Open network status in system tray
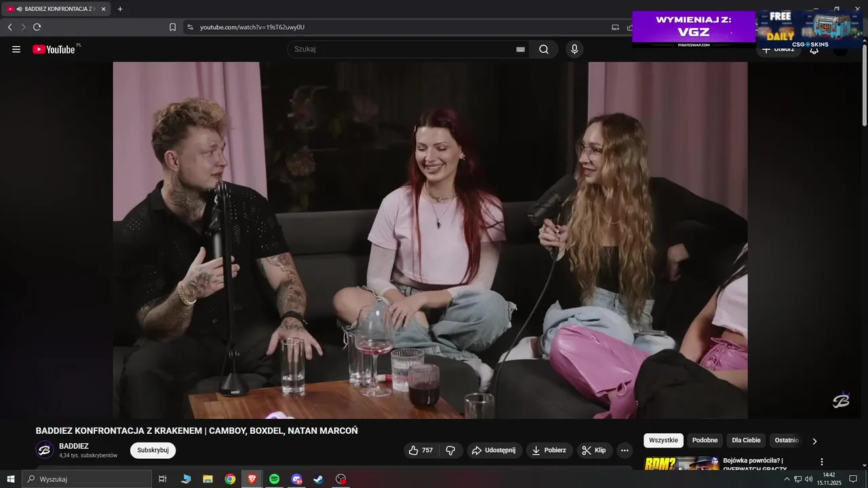Viewport: 868px width, 488px height. [797, 479]
